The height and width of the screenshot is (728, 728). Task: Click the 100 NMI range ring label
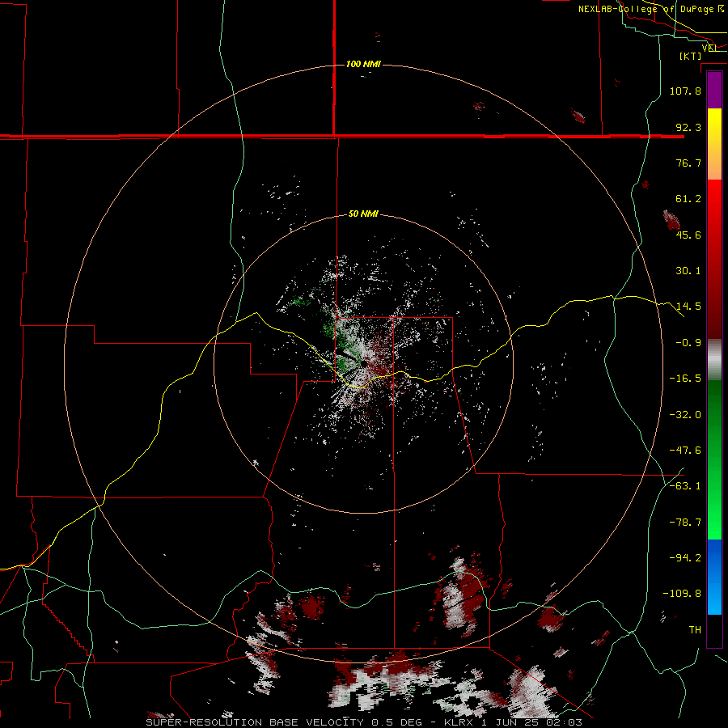pos(363,64)
